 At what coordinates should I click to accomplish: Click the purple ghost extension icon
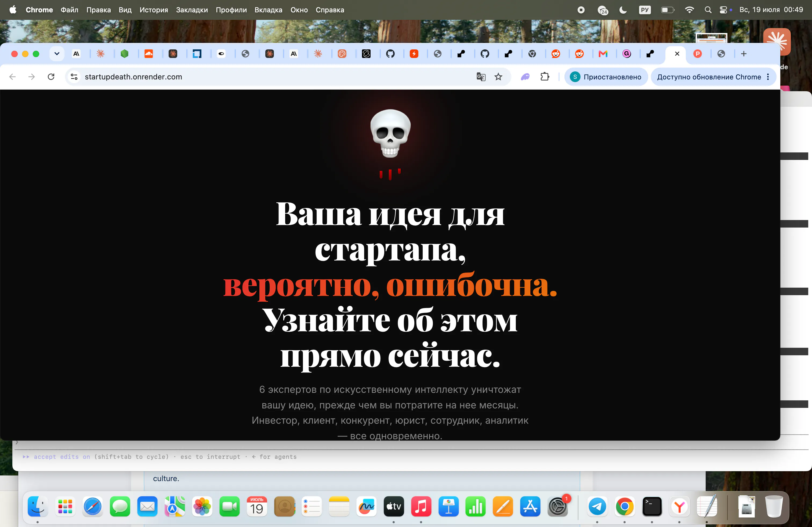point(525,77)
